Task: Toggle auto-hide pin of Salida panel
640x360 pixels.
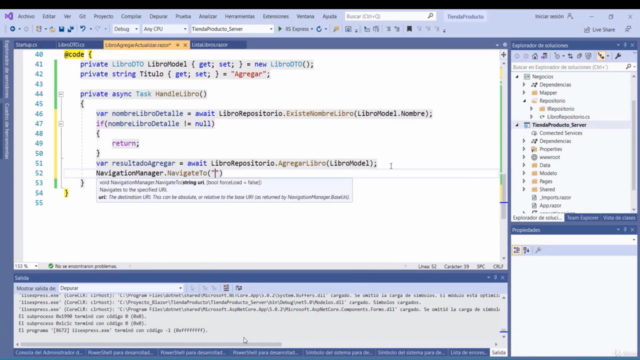Action: tap(496, 278)
